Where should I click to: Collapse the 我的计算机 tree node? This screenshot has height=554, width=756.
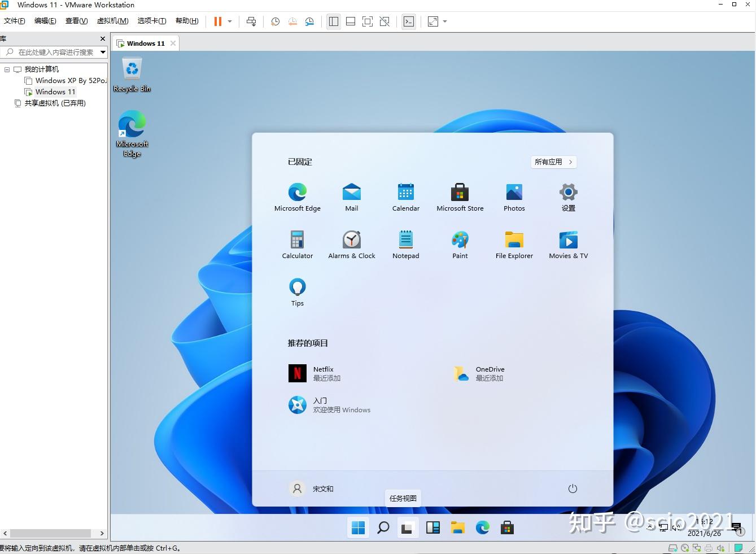(7, 69)
